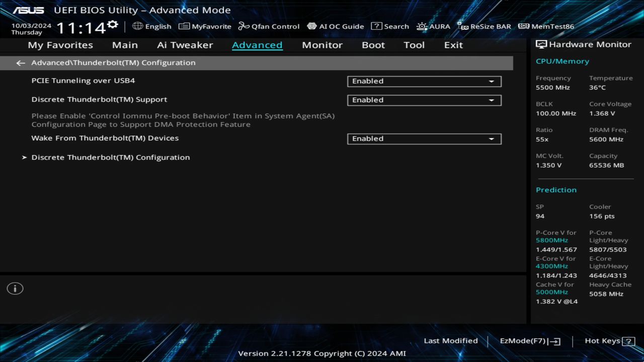Image resolution: width=644 pixels, height=362 pixels.
Task: Open the Discrete Thunderbolt(TM) Support dropdown
Action: (424, 100)
